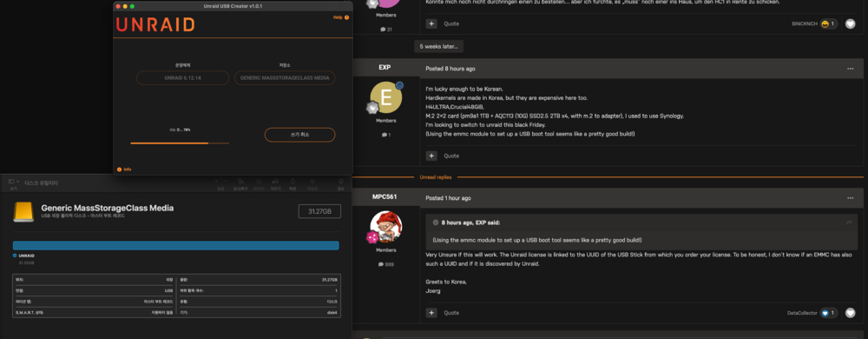Open MPC561 user profile name
The height and width of the screenshot is (339, 868).
click(x=385, y=196)
